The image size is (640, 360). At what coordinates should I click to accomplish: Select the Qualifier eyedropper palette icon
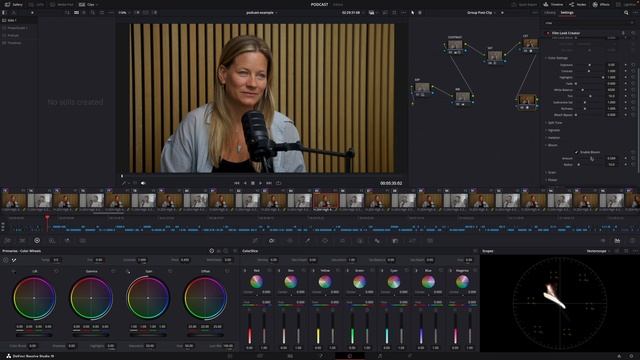(307, 241)
